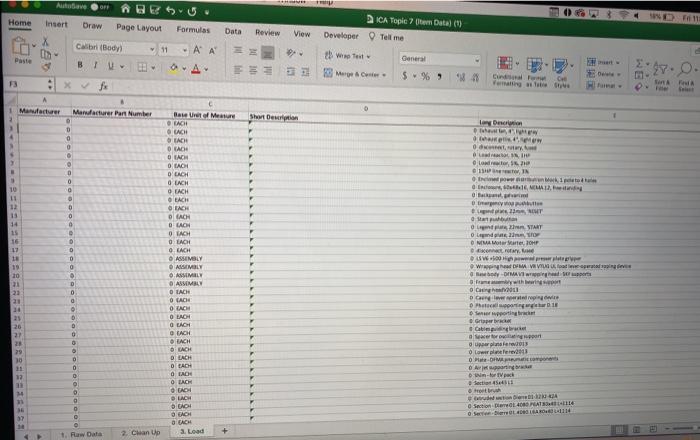The image size is (700, 440).
Task: Switch to the Draw ribbon tab
Action: pos(92,26)
